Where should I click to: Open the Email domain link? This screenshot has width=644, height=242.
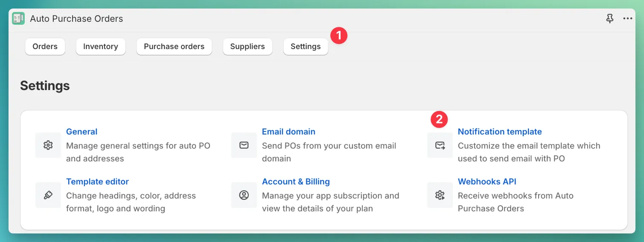point(288,132)
